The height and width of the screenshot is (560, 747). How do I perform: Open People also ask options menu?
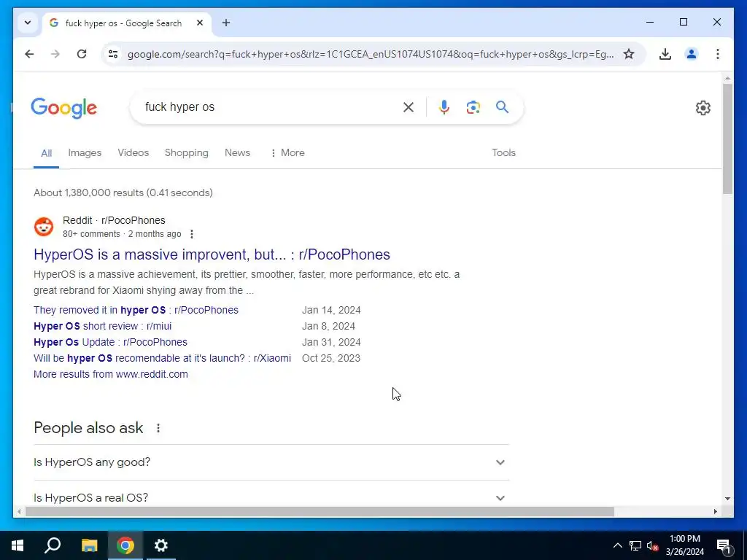tap(158, 428)
